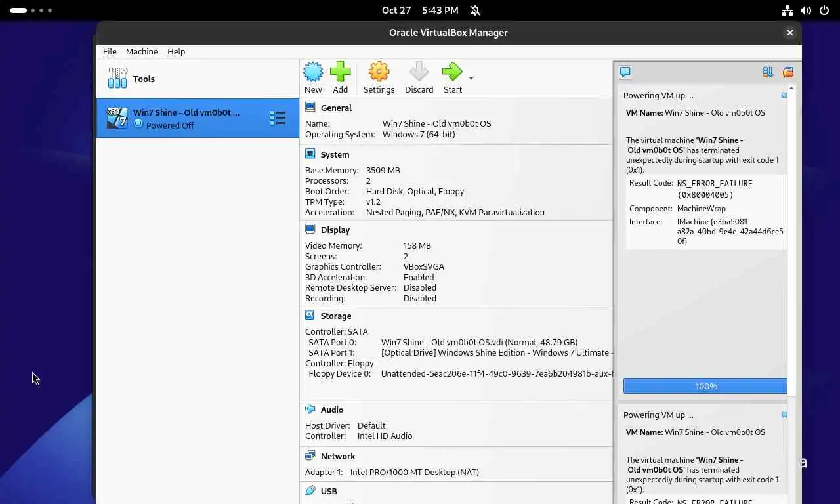This screenshot has width=840, height=504.
Task: Click the wired network icon in top bar
Action: point(787,10)
